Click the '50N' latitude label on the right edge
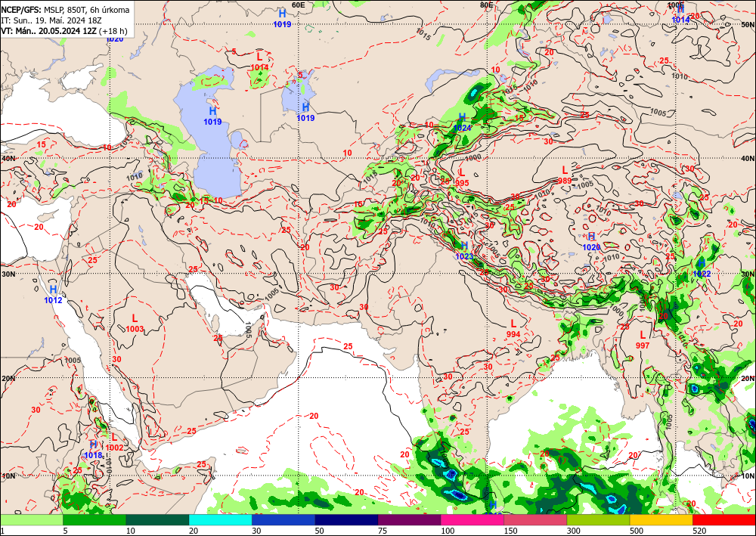756x536 pixels. 748,24
